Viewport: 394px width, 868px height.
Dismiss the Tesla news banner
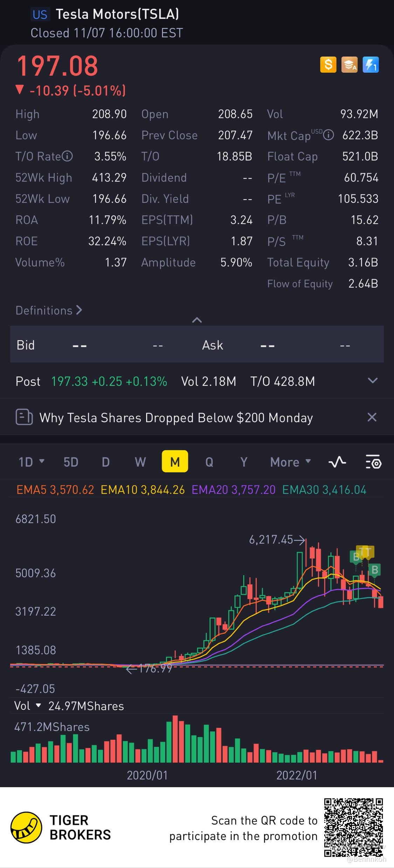pos(372,417)
